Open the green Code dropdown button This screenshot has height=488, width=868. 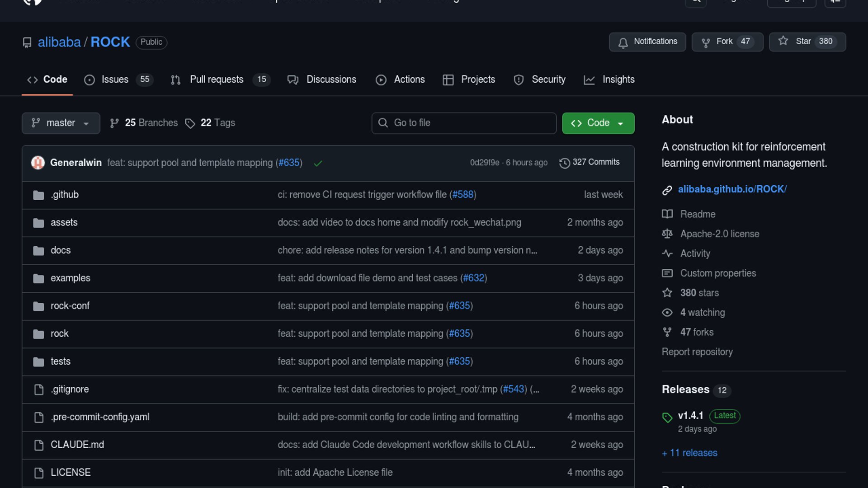pyautogui.click(x=598, y=123)
